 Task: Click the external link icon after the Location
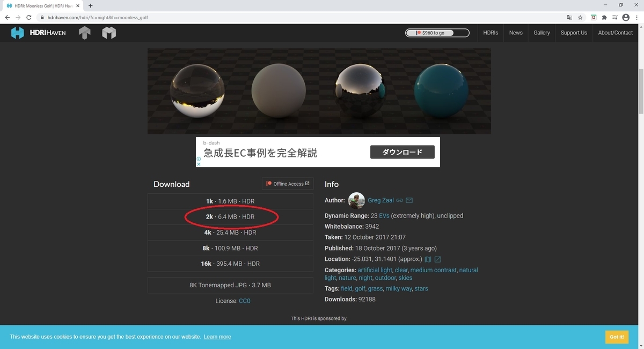(437, 259)
